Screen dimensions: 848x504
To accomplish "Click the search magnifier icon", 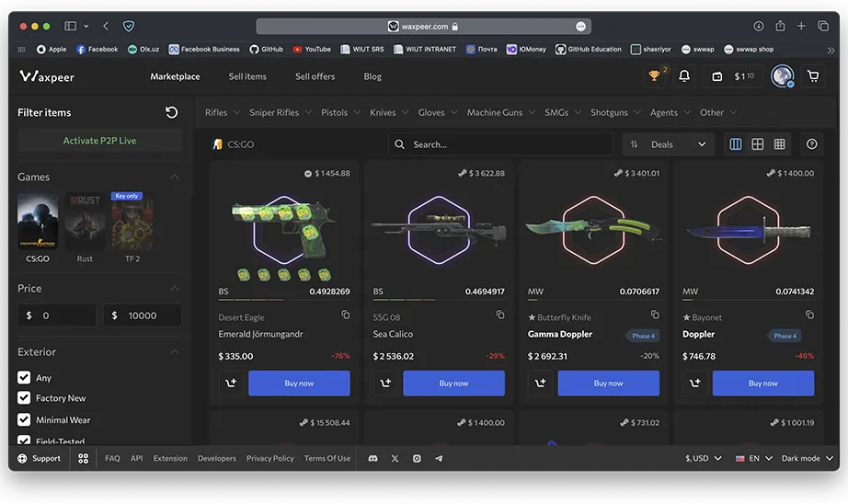I will pos(399,144).
